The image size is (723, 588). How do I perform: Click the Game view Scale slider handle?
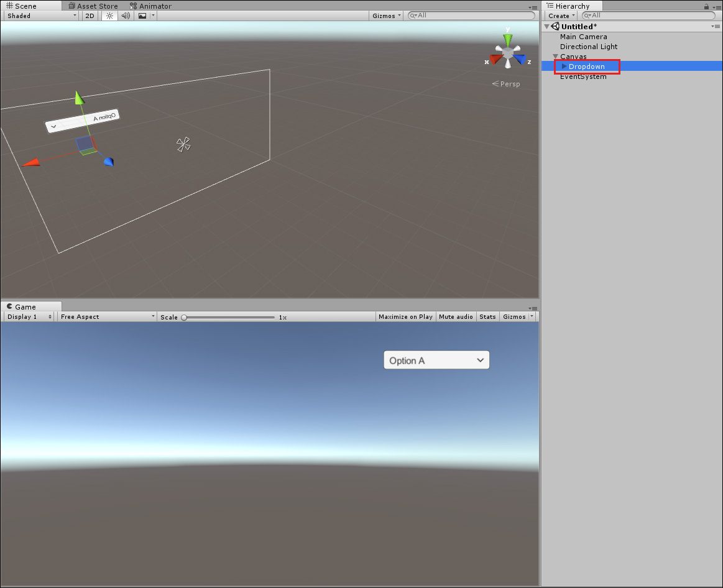(184, 318)
